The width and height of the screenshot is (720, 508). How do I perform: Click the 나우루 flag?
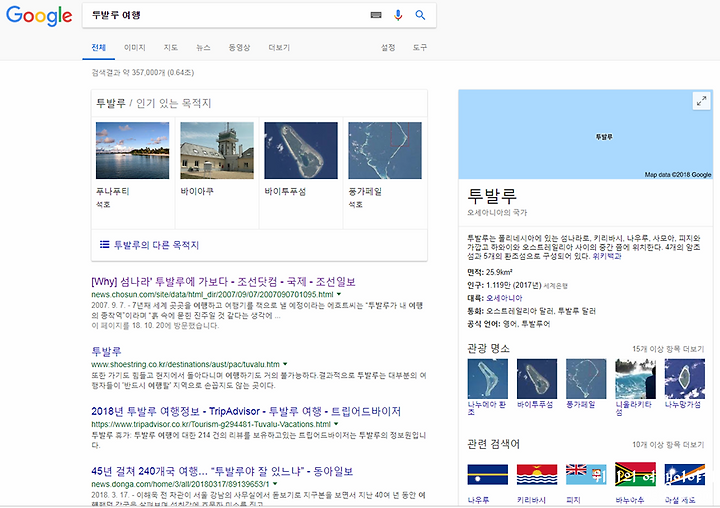[488, 474]
